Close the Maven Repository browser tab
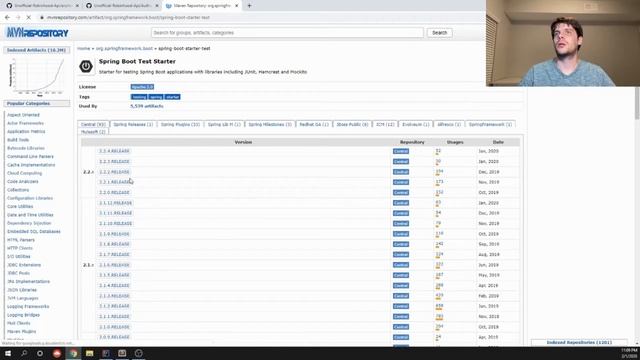Screen dimensions: 640x360 tap(236, 6)
